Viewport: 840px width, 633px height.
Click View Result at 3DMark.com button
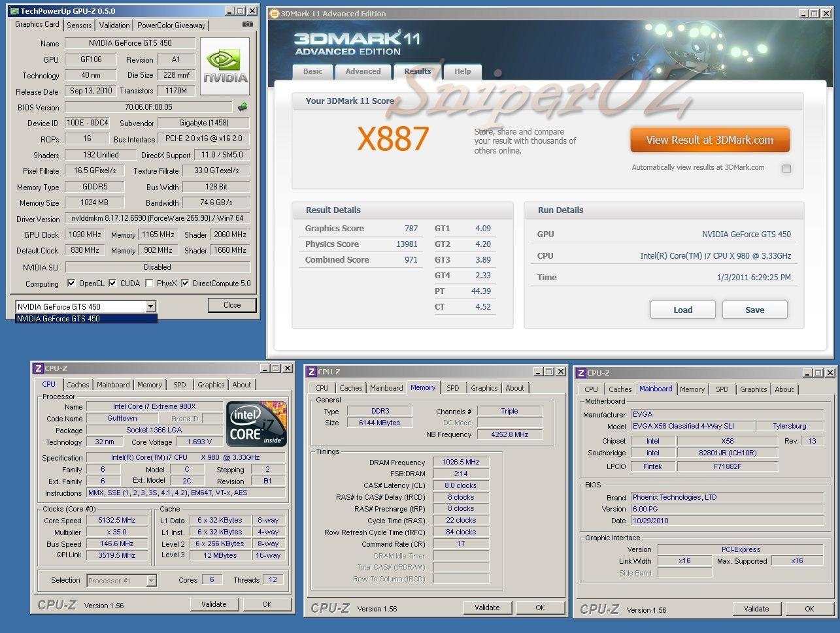pyautogui.click(x=710, y=140)
